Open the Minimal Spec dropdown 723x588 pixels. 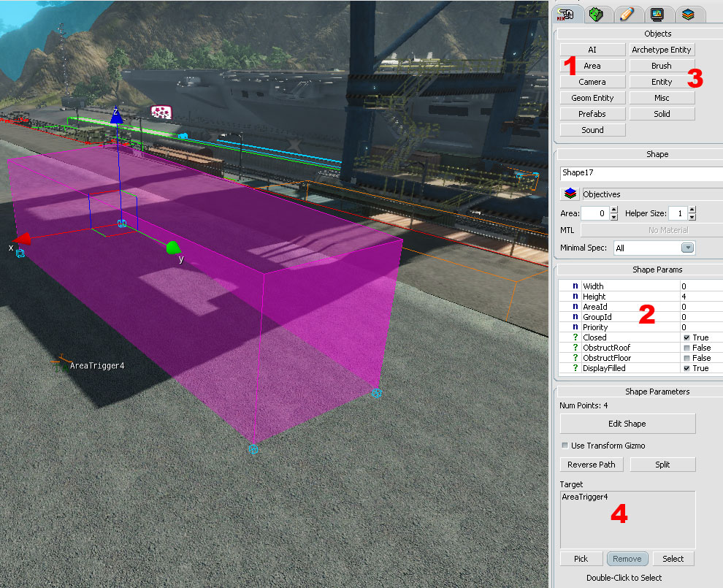coord(654,248)
